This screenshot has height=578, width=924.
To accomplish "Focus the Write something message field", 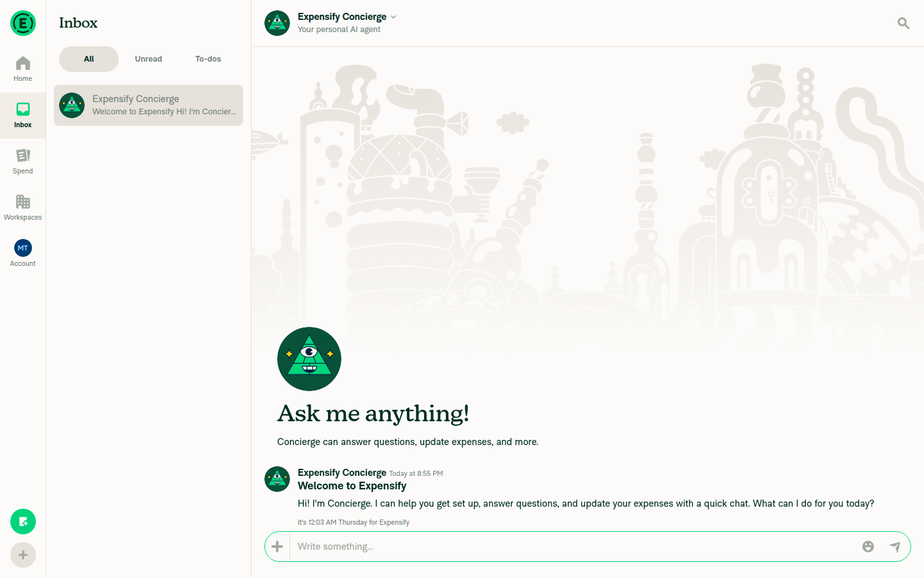I will [x=573, y=547].
